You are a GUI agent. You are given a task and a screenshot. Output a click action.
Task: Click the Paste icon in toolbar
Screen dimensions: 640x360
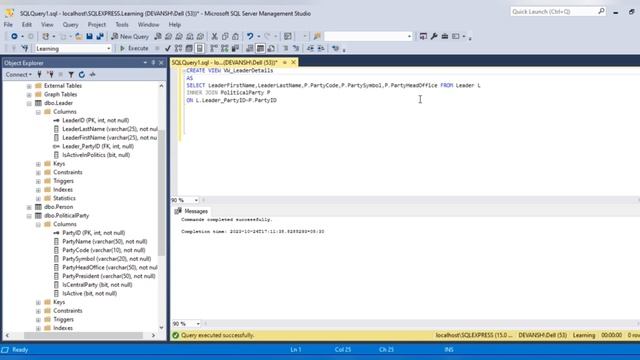[235, 36]
